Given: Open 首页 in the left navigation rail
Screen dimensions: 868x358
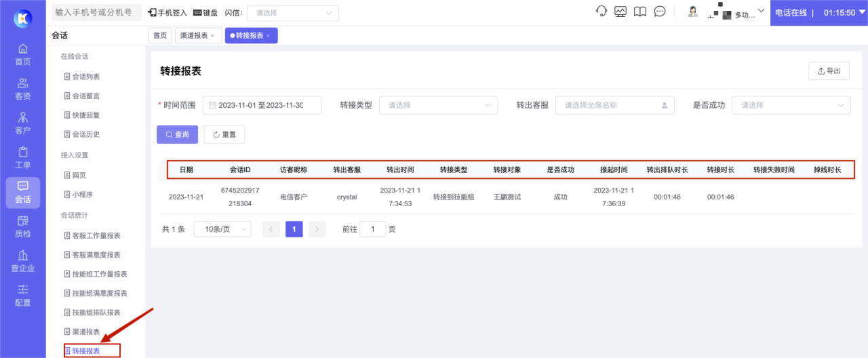Looking at the screenshot, I should coord(23,55).
